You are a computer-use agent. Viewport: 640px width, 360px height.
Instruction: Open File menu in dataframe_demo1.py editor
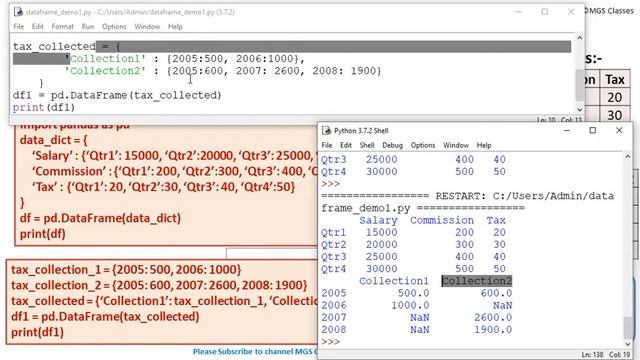pos(19,27)
